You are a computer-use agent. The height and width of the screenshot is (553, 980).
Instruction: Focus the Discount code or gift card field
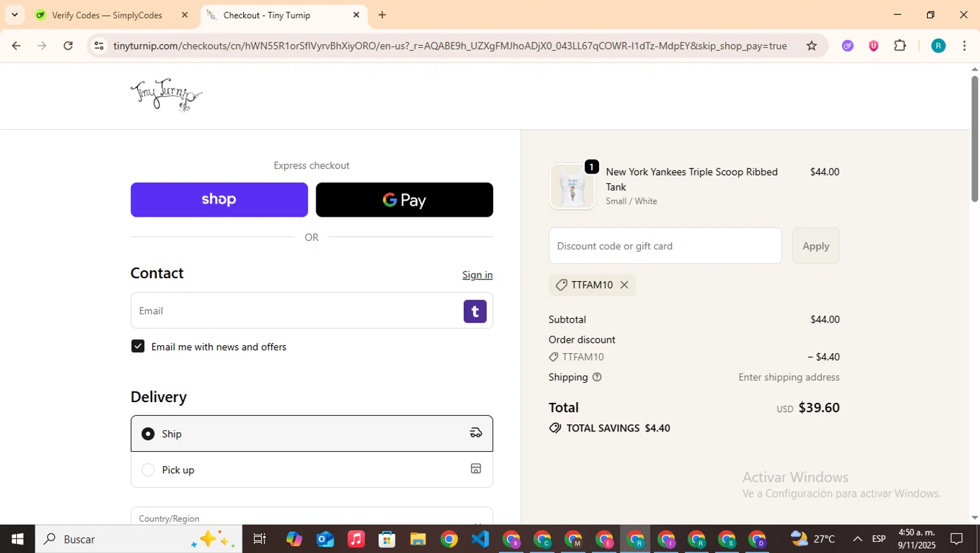pyautogui.click(x=665, y=246)
